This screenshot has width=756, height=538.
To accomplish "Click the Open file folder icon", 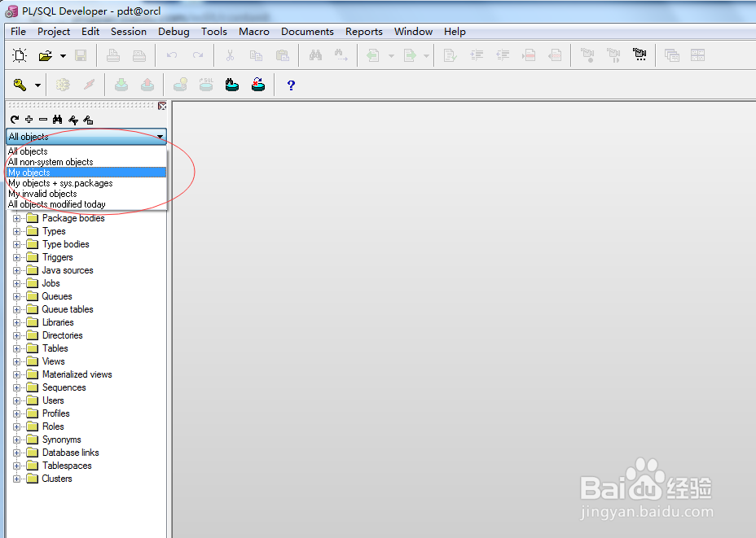I will 45,56.
